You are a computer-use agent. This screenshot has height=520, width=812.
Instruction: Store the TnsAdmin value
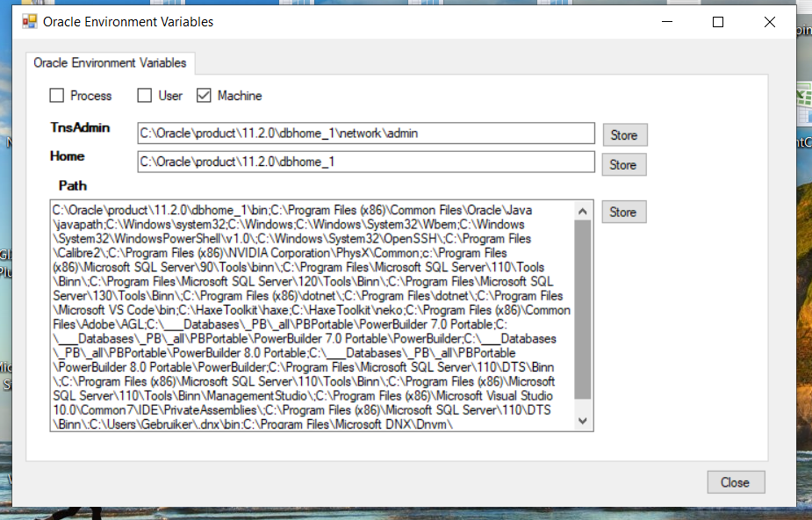[625, 135]
